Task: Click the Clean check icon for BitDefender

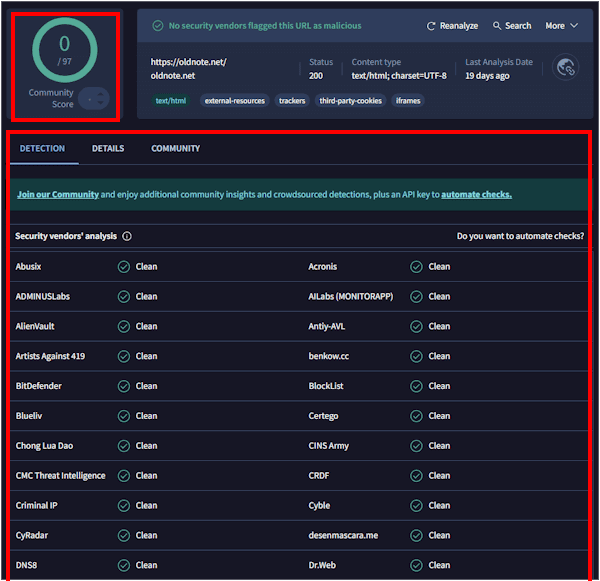Action: (x=124, y=386)
